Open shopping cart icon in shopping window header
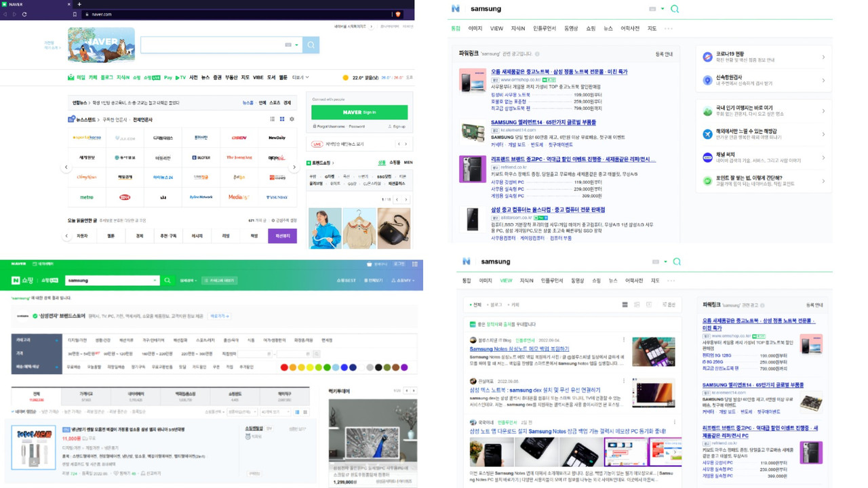The width and height of the screenshot is (868, 488). (x=370, y=264)
